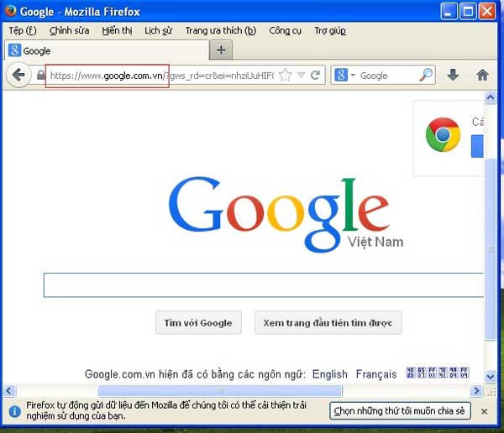The width and height of the screenshot is (504, 433).
Task: Bookmark this page with the star icon
Action: [286, 76]
